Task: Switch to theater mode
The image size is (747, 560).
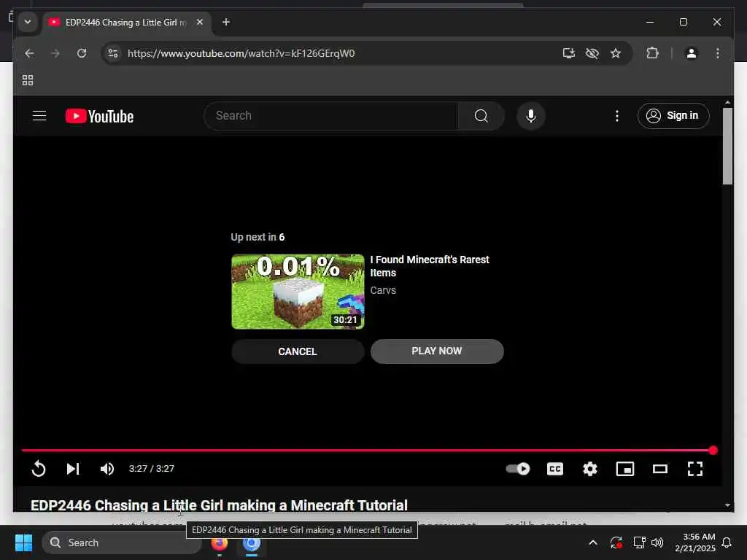Action: click(659, 469)
